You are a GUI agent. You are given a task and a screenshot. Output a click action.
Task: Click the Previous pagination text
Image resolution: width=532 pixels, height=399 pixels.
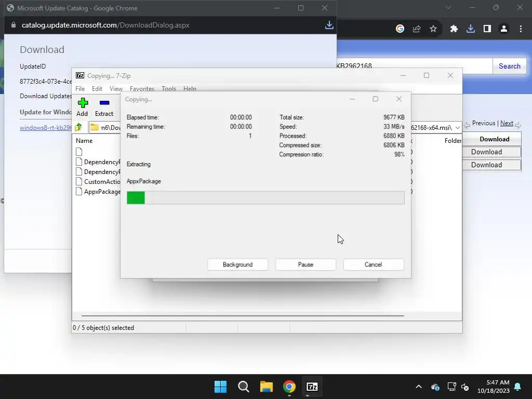pyautogui.click(x=484, y=123)
